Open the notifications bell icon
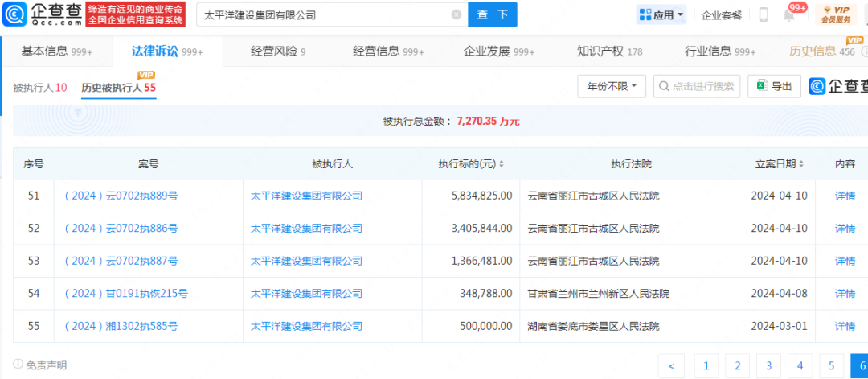 pyautogui.click(x=789, y=15)
